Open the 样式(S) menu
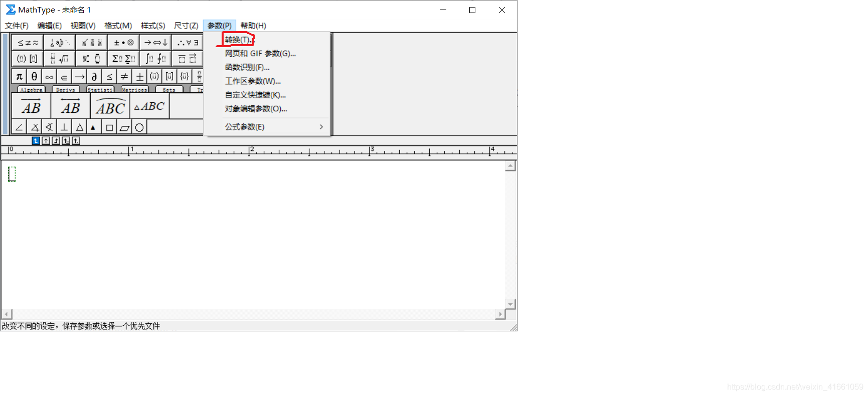This screenshot has height=396, width=868. click(153, 26)
